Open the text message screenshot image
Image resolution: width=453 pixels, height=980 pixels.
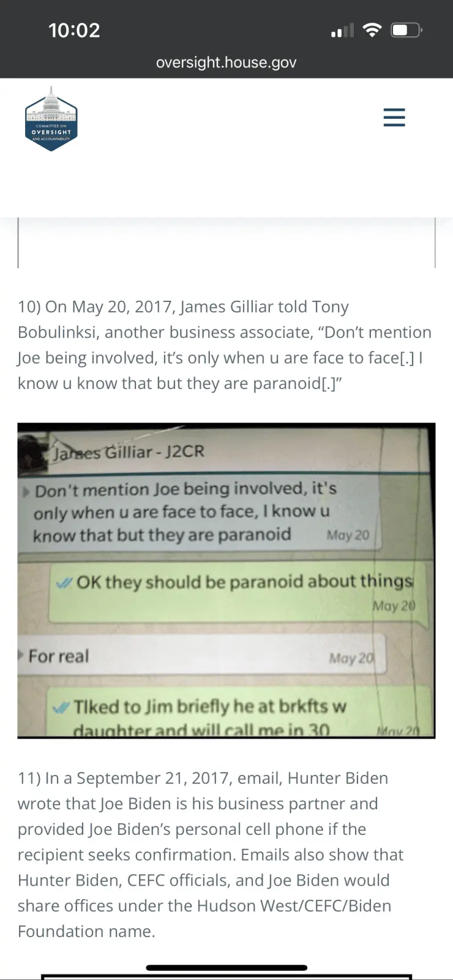[226, 581]
